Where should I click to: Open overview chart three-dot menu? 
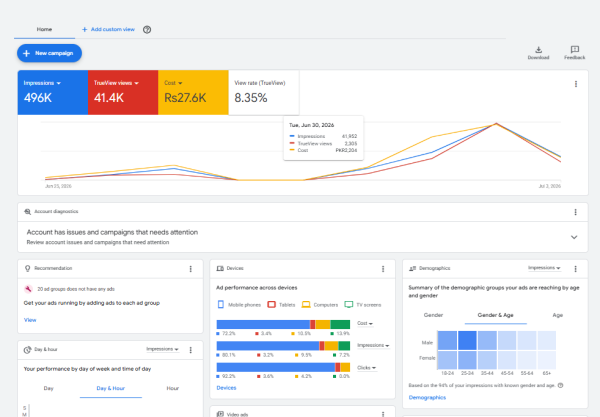coord(576,84)
